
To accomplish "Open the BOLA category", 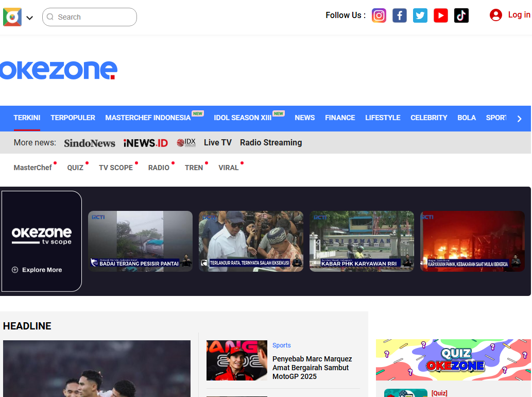I will pos(467,118).
